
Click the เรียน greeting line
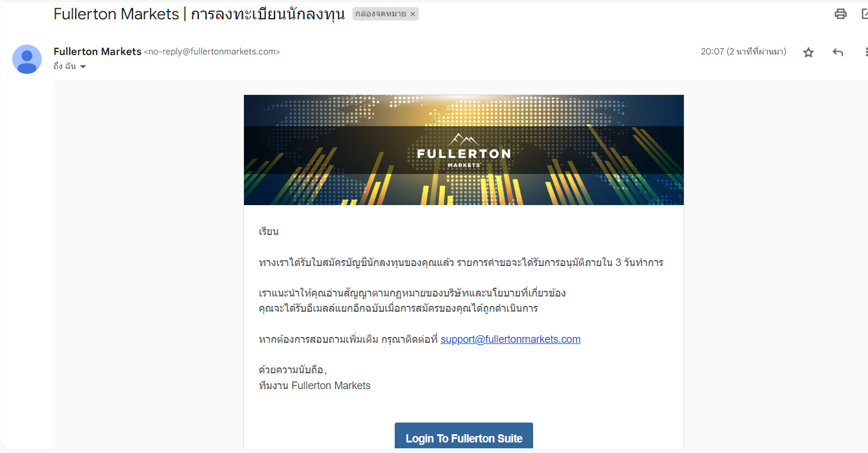(269, 231)
